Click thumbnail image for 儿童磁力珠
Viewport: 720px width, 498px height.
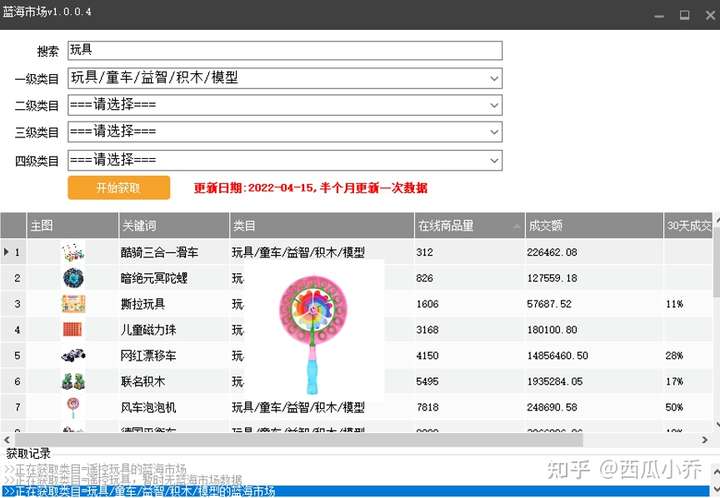[x=73, y=329]
